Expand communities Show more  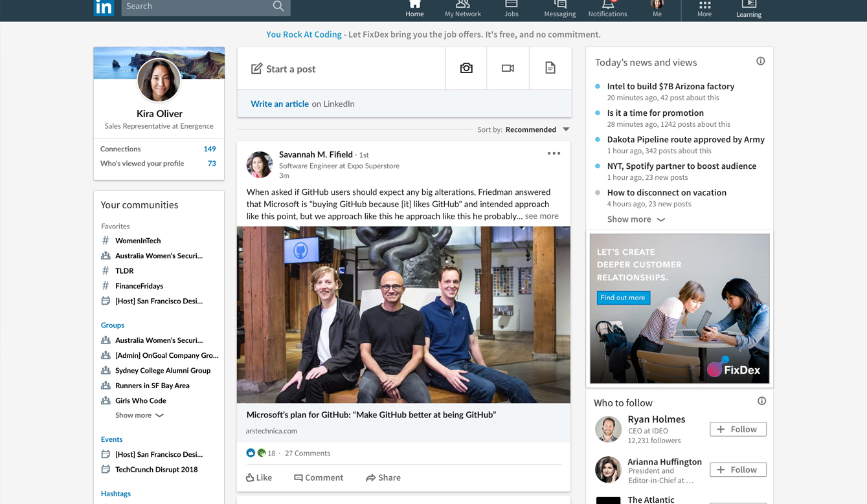coord(139,415)
